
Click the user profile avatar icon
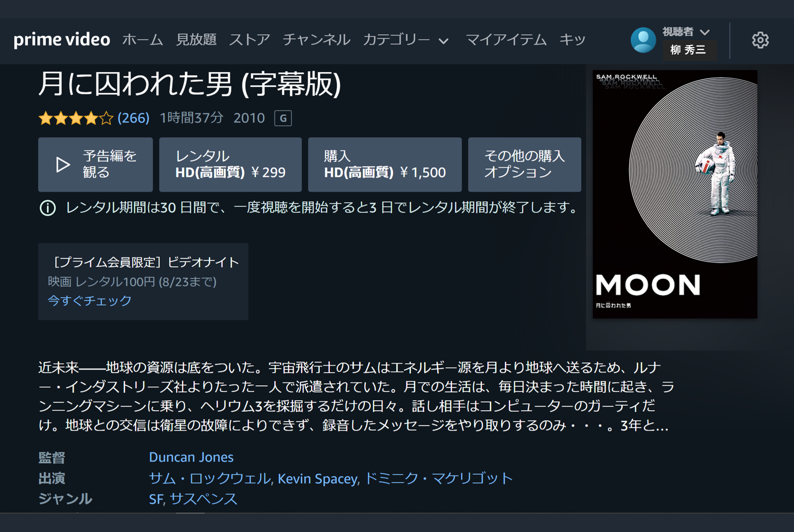click(x=643, y=40)
